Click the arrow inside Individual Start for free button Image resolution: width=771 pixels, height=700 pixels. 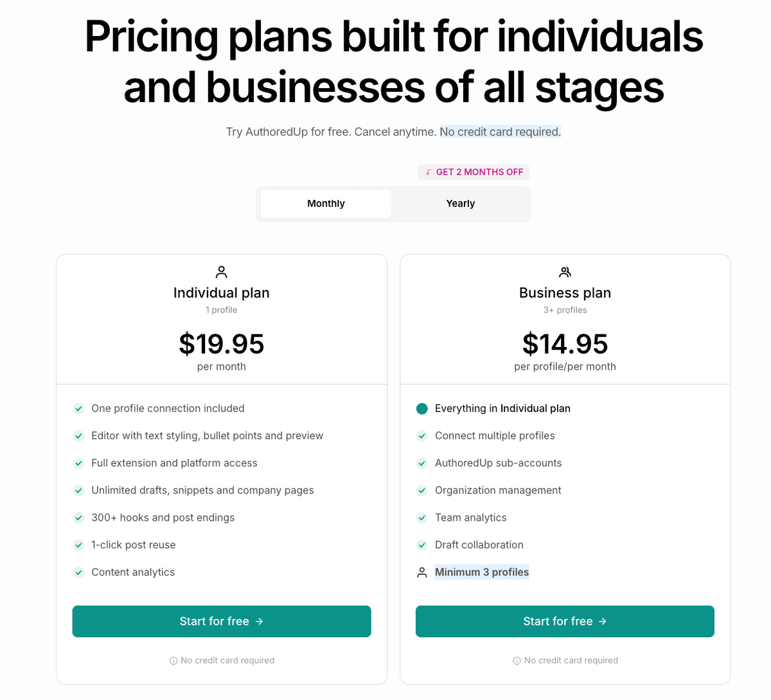[259, 621]
